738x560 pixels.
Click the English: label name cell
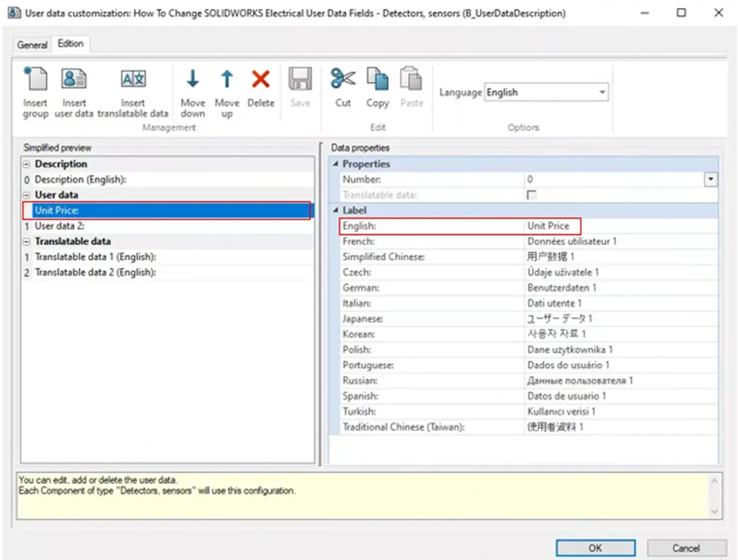(x=432, y=226)
